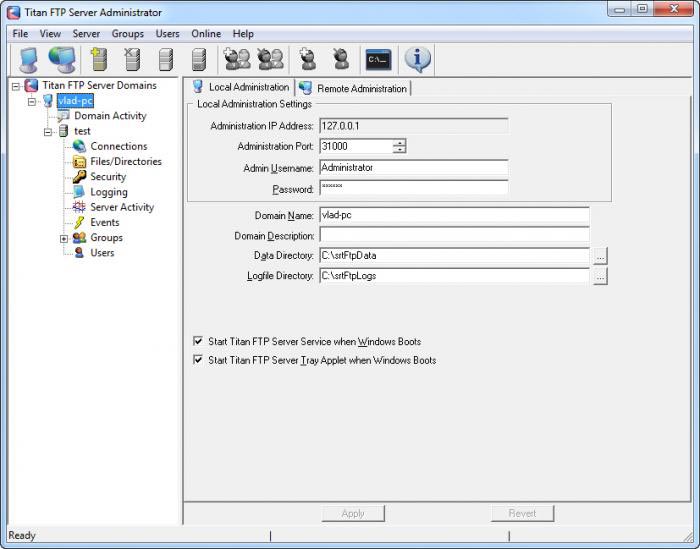
Task: Select the Groups label in the tree
Action: tap(106, 237)
